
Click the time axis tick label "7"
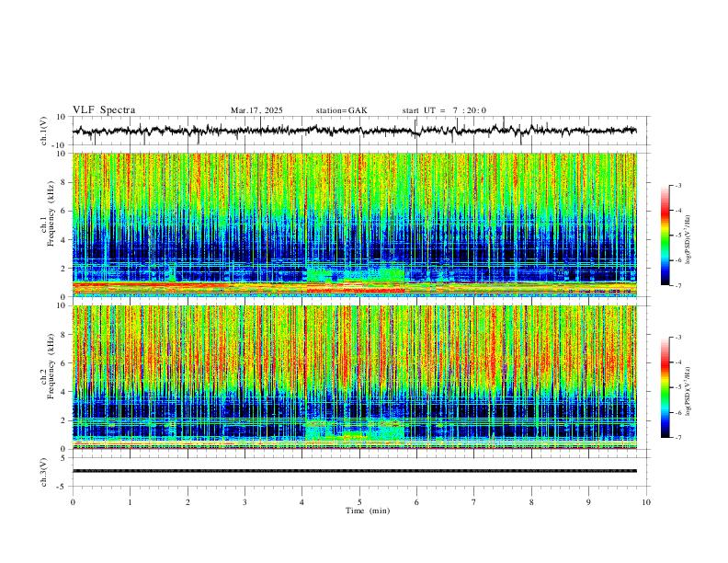click(x=474, y=502)
